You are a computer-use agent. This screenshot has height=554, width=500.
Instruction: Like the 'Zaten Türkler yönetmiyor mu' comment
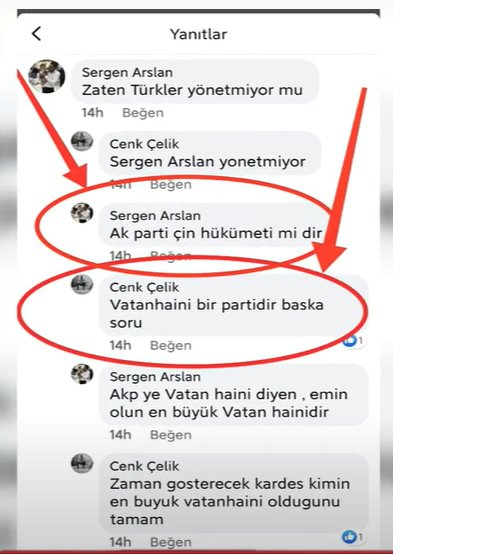tap(143, 113)
